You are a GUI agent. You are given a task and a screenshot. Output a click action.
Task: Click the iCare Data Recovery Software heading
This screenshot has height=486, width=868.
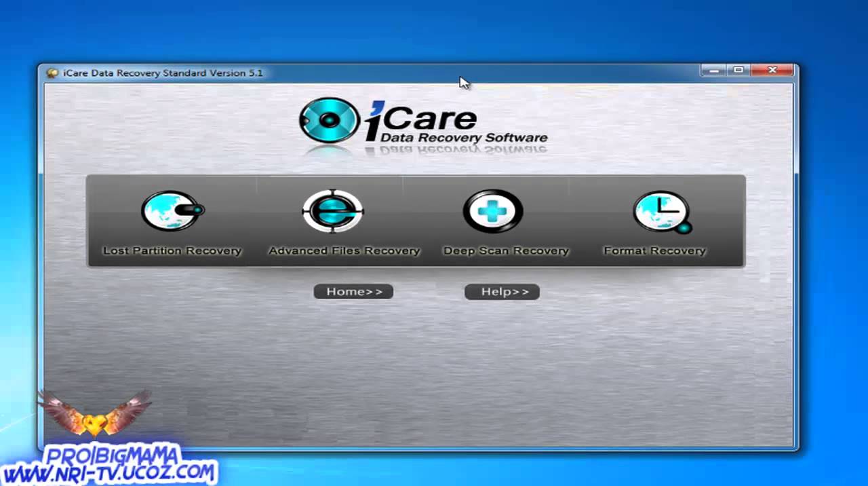click(455, 122)
